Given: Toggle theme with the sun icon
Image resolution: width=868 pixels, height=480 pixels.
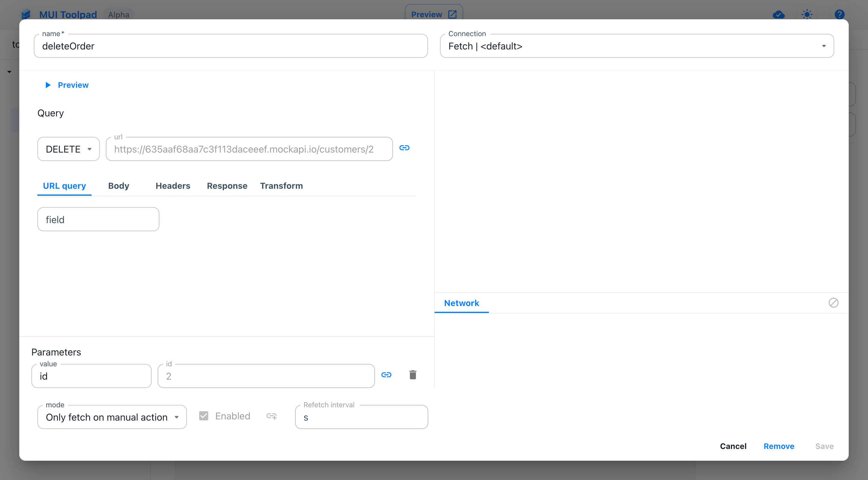Looking at the screenshot, I should coord(807,14).
